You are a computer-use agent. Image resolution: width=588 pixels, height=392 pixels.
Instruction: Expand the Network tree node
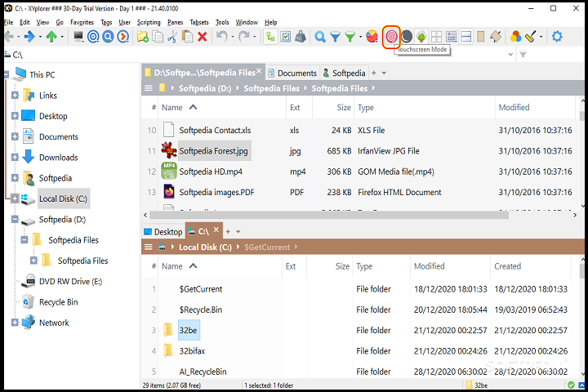15,323
